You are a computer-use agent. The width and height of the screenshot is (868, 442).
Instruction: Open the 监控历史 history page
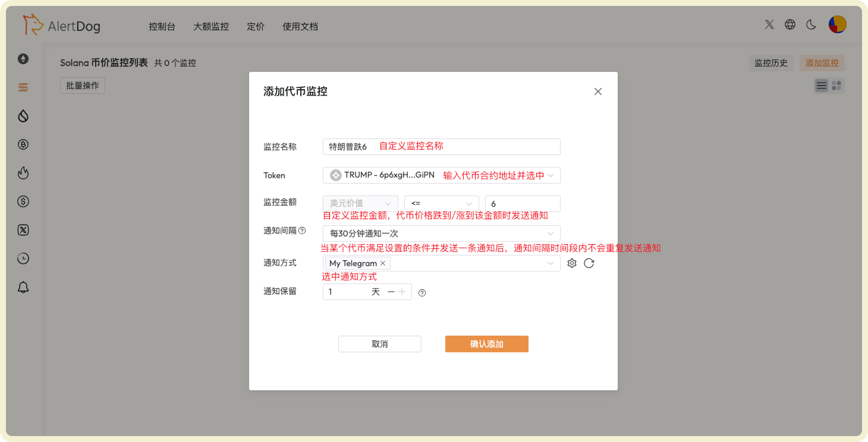click(770, 62)
